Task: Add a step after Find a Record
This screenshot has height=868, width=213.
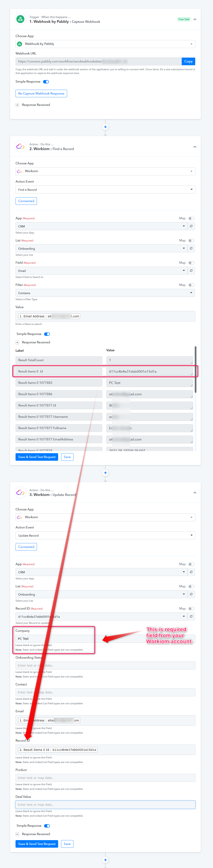Action: tap(105, 473)
